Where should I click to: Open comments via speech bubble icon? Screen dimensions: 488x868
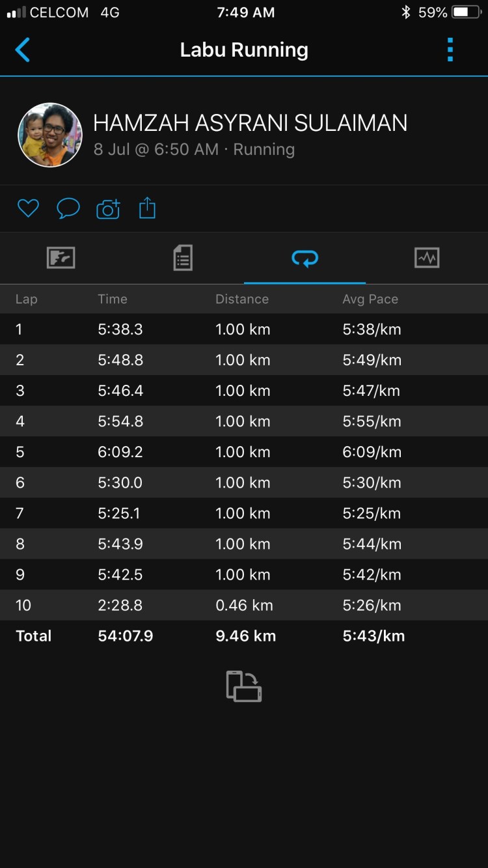tap(68, 208)
